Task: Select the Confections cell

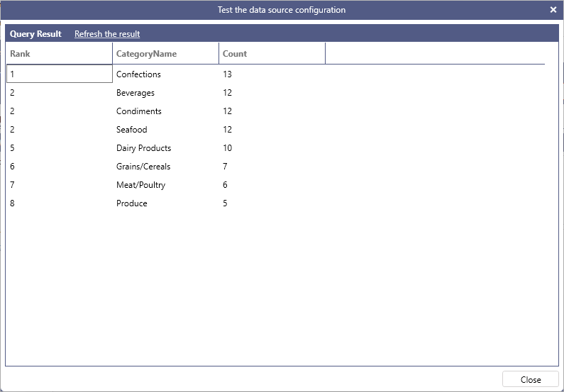Action: point(165,74)
